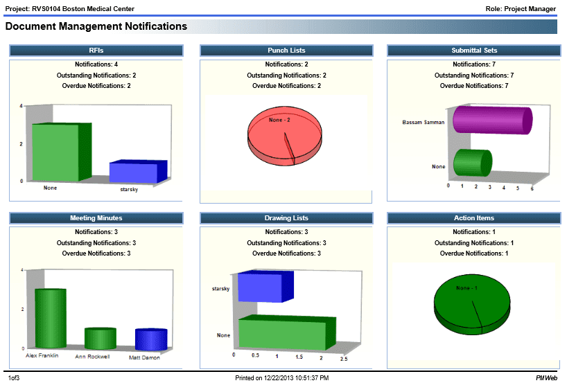
Task: Click the Alex Franklin green cylinder bar
Action: pyautogui.click(x=51, y=319)
